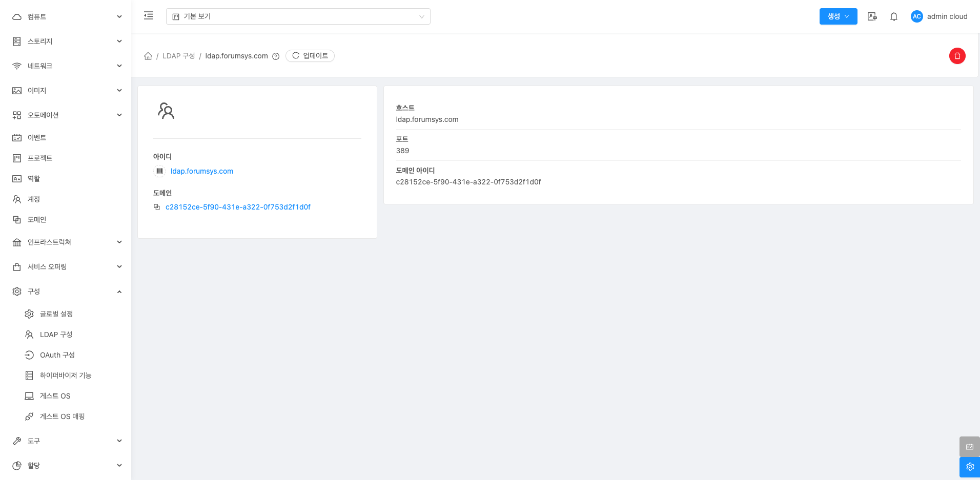
Task: Click the gray calendar widget icon
Action: (x=969, y=447)
